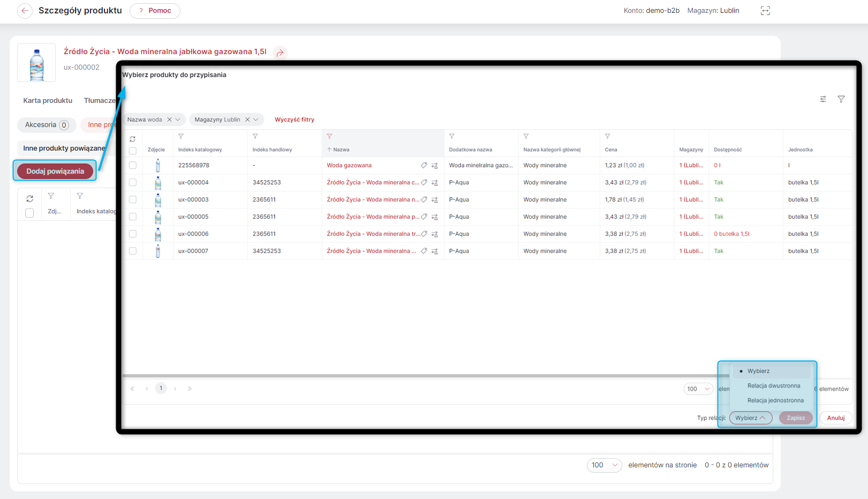
Task: Refresh the background relations table
Action: 29,198
